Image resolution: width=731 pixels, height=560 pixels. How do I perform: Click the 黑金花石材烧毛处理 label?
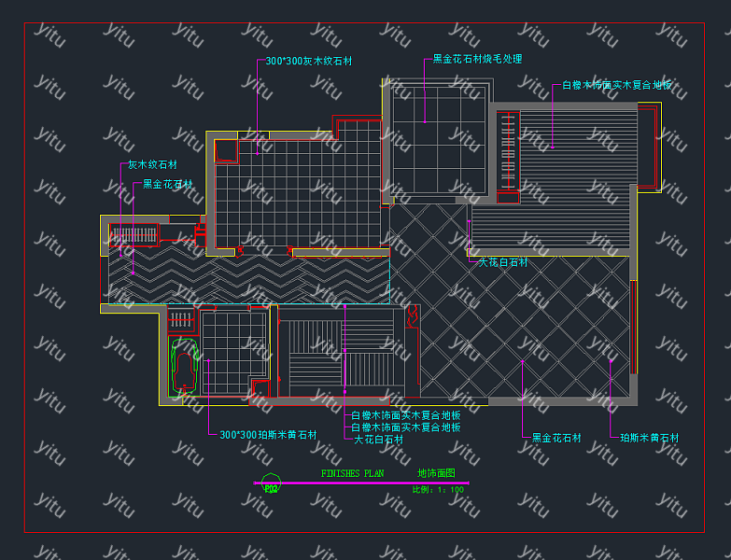tap(477, 59)
